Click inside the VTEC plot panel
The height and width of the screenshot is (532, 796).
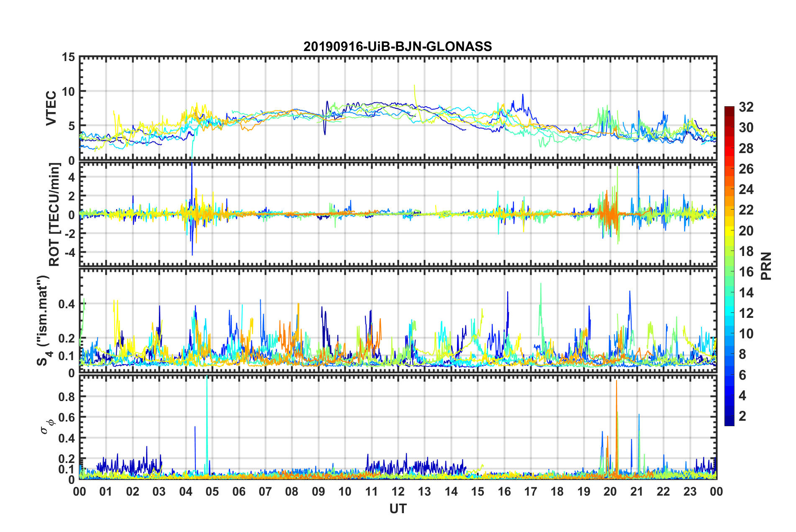coord(398,108)
